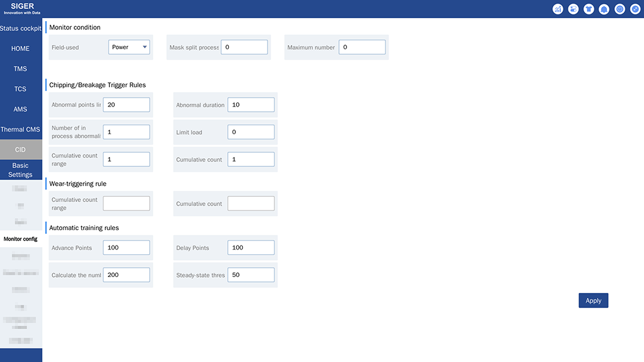Screen dimensions: 644x362
Task: Open the statistics chart icon in header
Action: point(557,9)
